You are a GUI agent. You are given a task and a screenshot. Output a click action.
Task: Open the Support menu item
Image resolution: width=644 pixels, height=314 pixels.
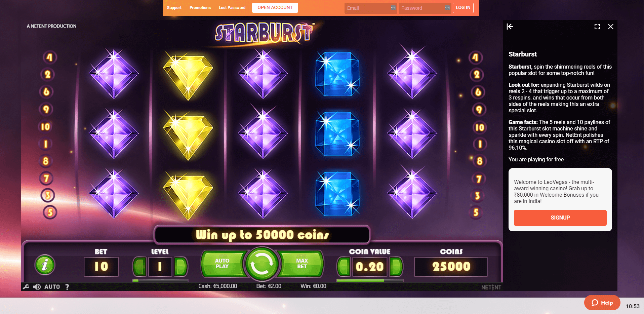(x=174, y=8)
